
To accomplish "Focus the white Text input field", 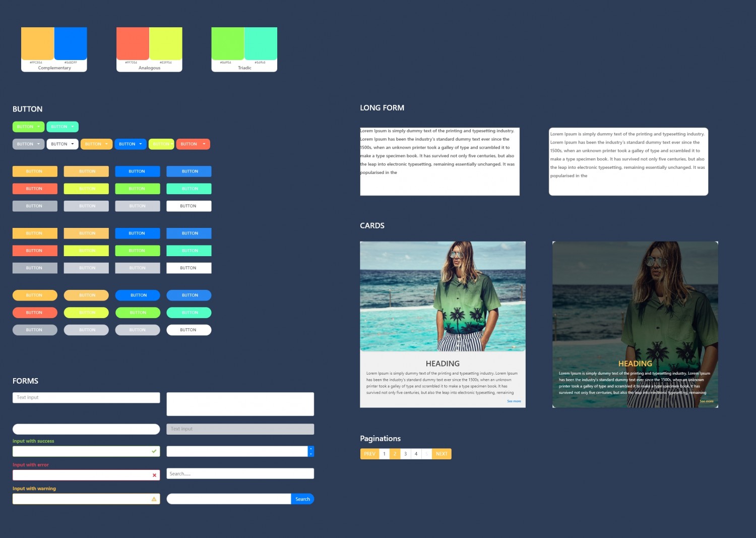I will click(x=86, y=397).
